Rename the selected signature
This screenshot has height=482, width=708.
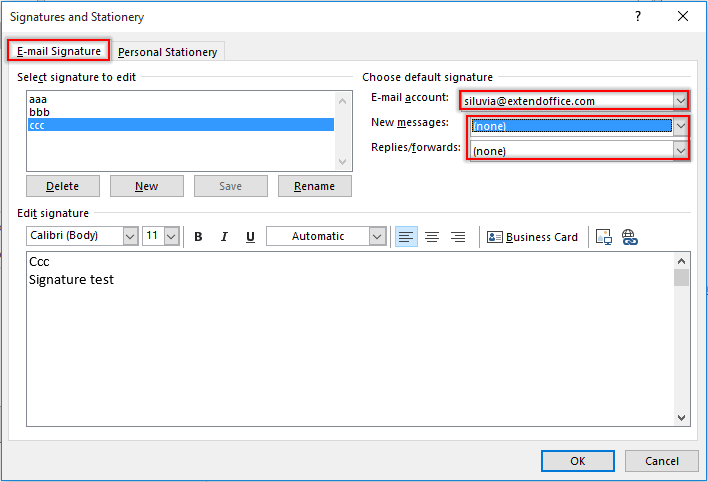[x=315, y=186]
